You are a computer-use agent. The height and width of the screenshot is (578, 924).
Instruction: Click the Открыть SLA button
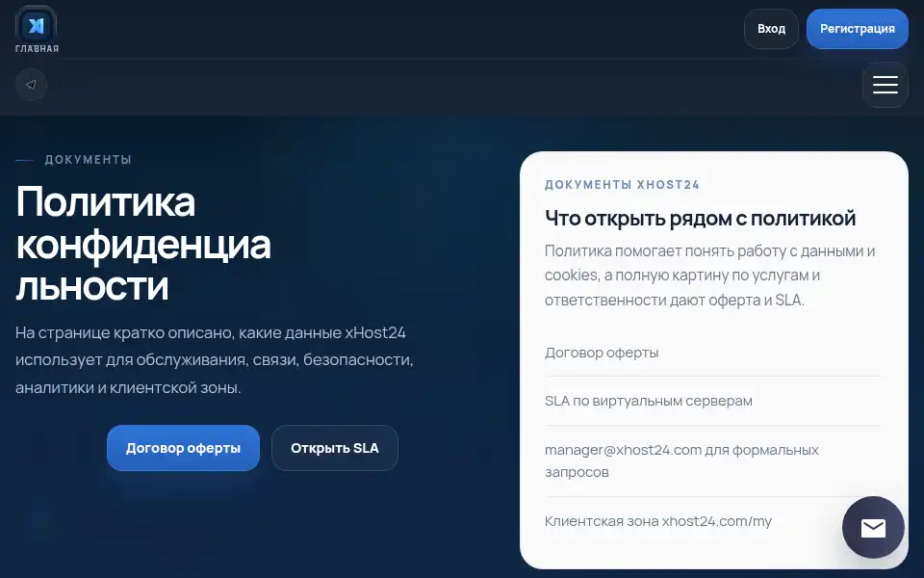click(x=335, y=448)
